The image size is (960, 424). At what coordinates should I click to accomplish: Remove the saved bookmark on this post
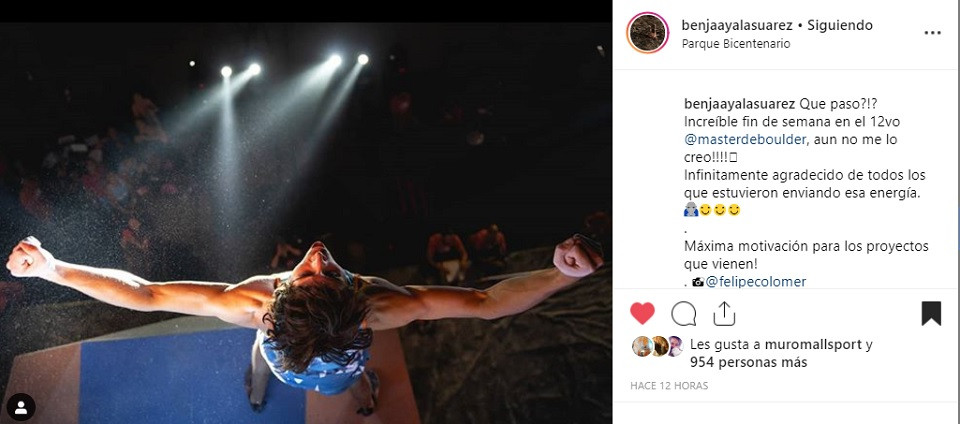pyautogui.click(x=931, y=314)
